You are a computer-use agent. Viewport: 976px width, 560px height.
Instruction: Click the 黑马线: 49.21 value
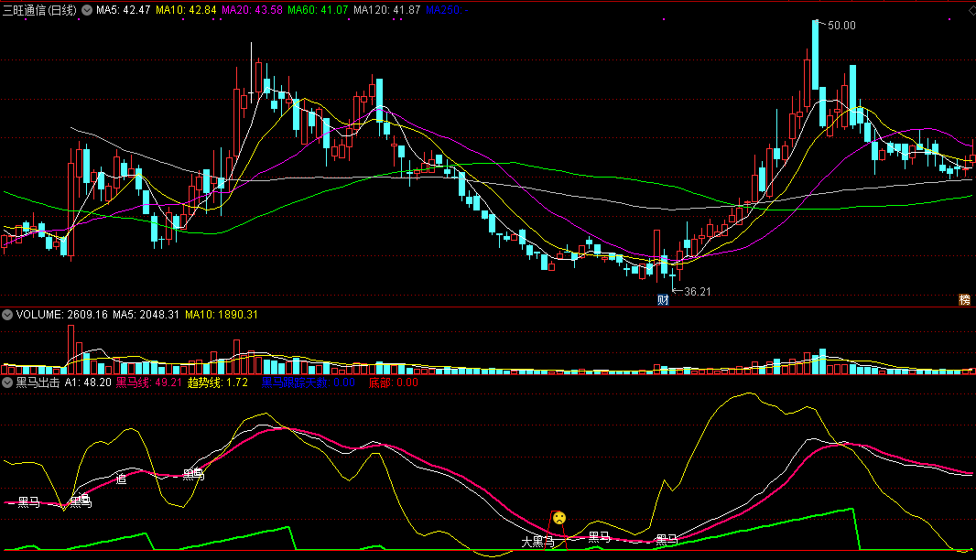[x=148, y=382]
